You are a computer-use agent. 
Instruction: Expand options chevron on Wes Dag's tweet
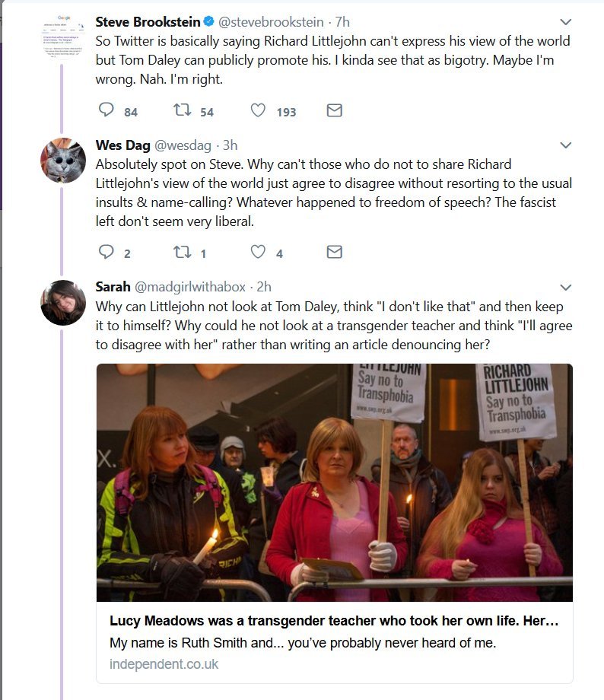click(565, 145)
